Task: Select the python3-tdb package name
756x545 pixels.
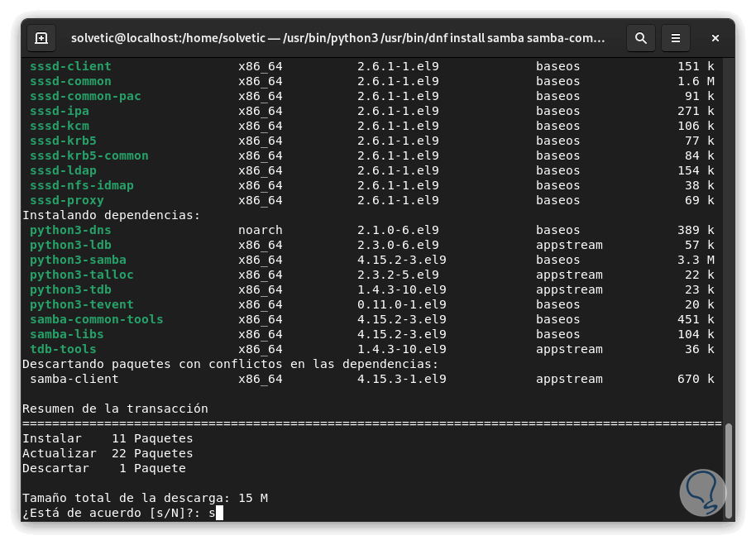Action: 70,289
